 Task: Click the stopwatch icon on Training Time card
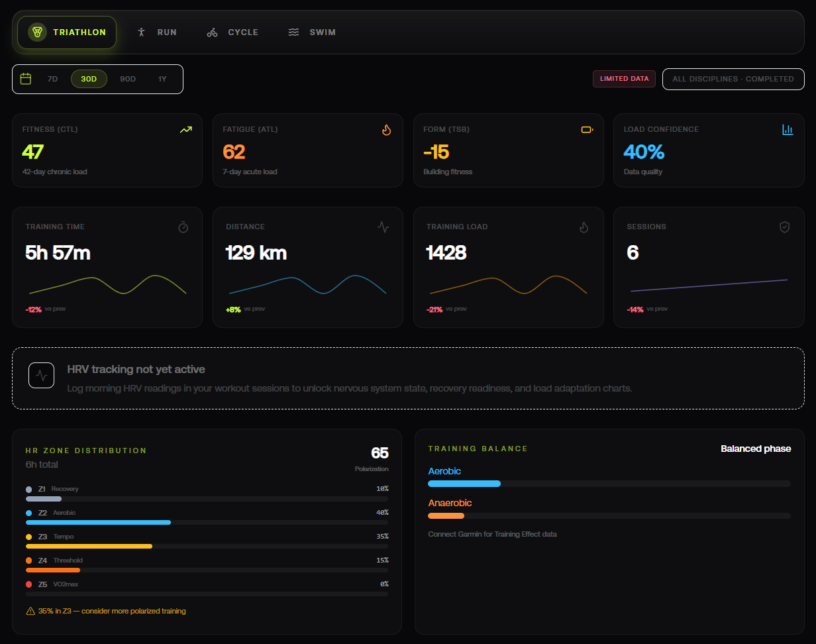183,227
